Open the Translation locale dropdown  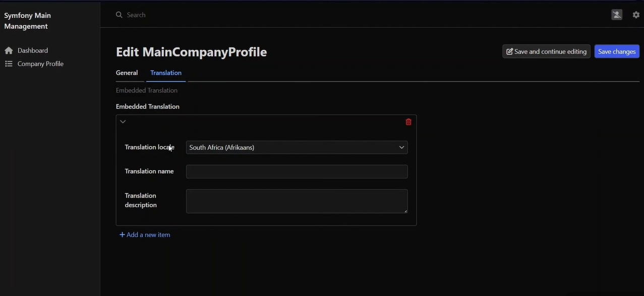(297, 147)
